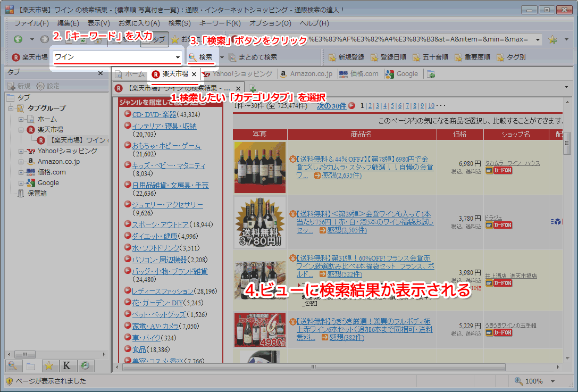
Task: Click the shield icon in the status bar
Action: (x=9, y=381)
